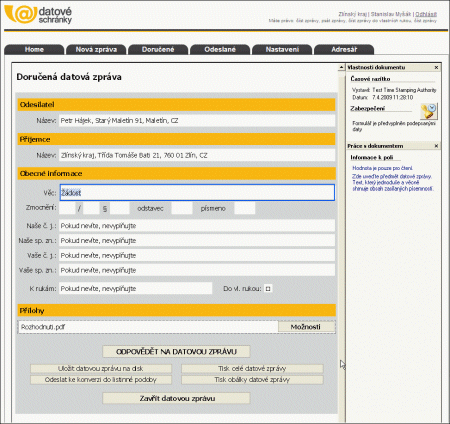Screen dimensions: 450x424
Task: Click the scroll up arrow beside the form
Action: (341, 67)
